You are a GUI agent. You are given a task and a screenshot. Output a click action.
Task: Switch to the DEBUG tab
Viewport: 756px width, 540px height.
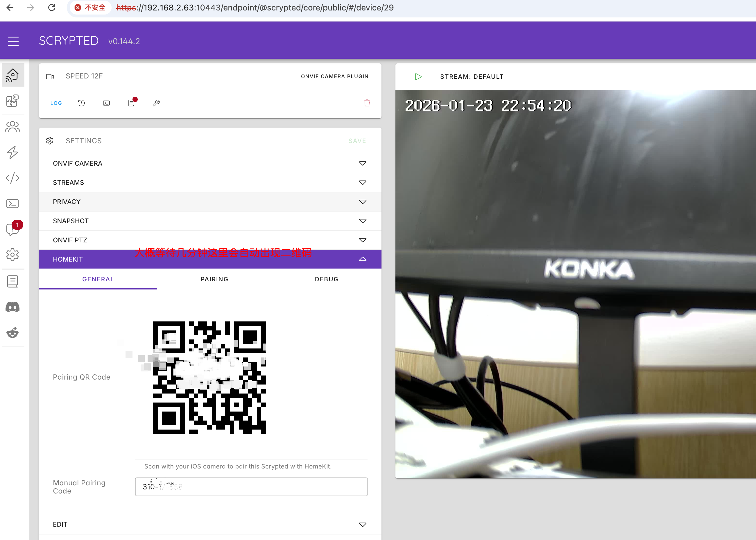327,279
